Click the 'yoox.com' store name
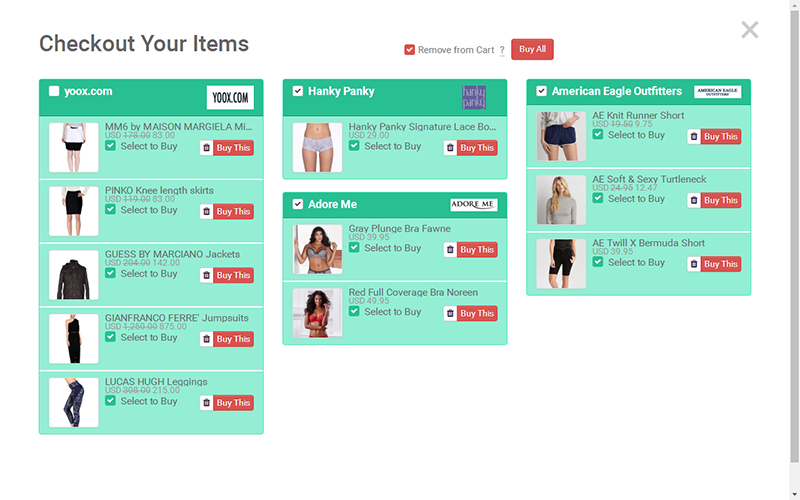This screenshot has height=500, width=800. (x=88, y=91)
